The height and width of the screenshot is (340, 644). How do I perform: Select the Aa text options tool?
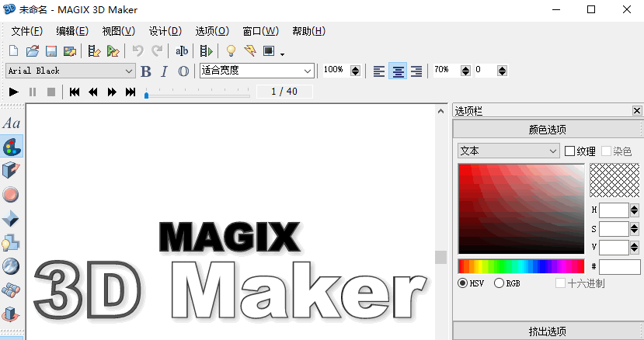coord(11,123)
